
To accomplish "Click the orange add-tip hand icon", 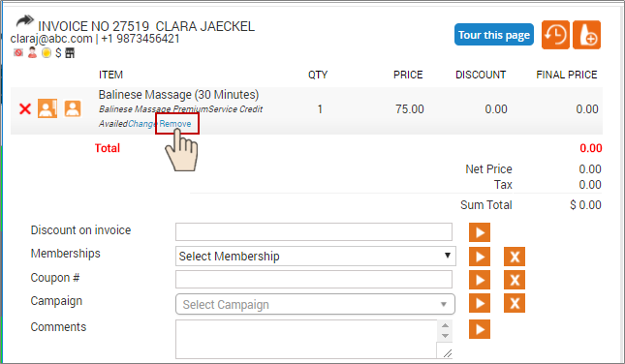I will [587, 35].
